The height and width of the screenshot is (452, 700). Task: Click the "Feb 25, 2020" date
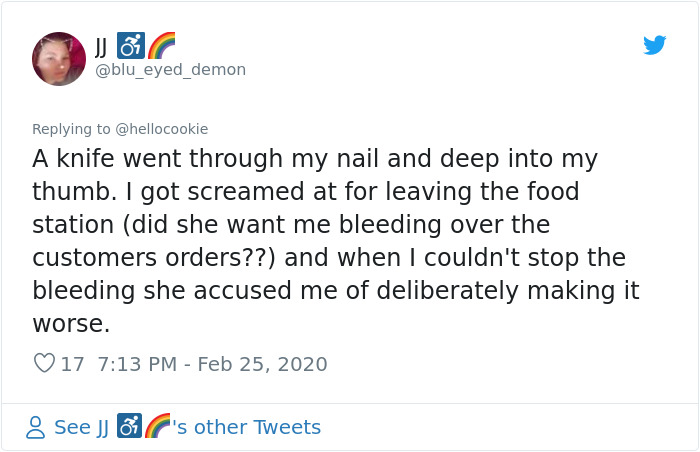262,364
